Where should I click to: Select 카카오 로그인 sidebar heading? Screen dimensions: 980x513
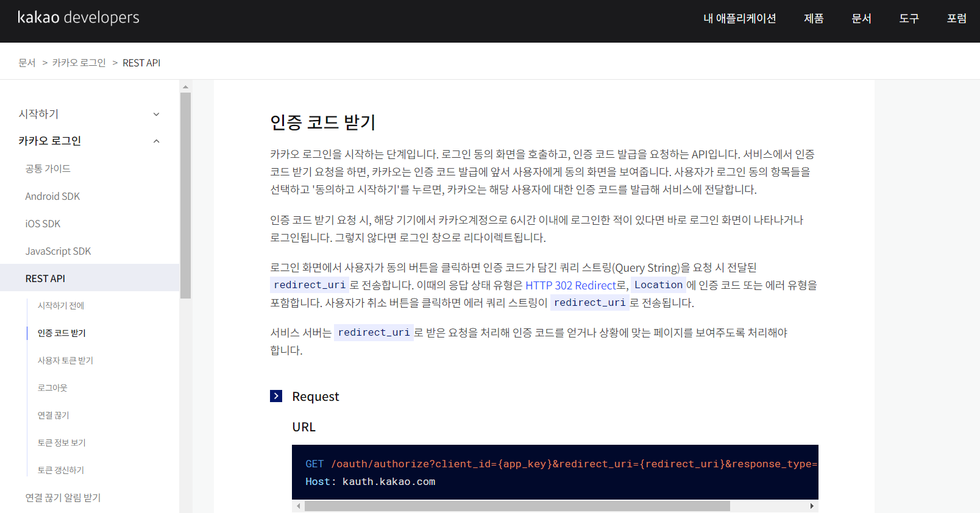click(49, 141)
